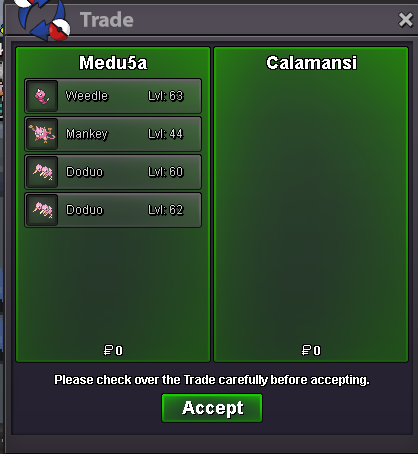Click the level 62 Doduo sprite icon
418x454 pixels.
point(42,210)
